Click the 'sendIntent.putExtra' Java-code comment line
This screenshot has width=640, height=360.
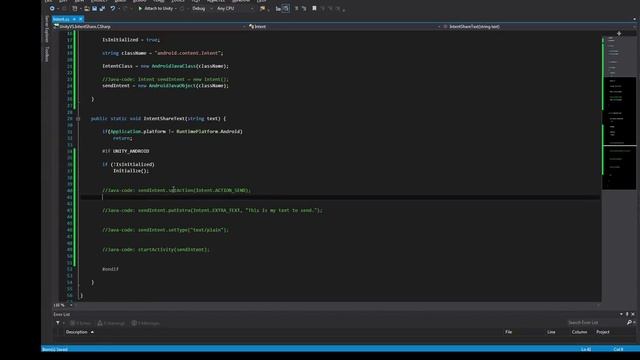coord(212,210)
